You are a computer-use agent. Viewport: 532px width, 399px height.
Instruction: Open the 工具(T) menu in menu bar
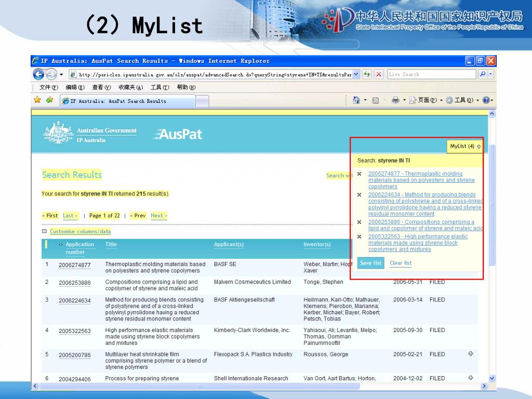tap(160, 87)
